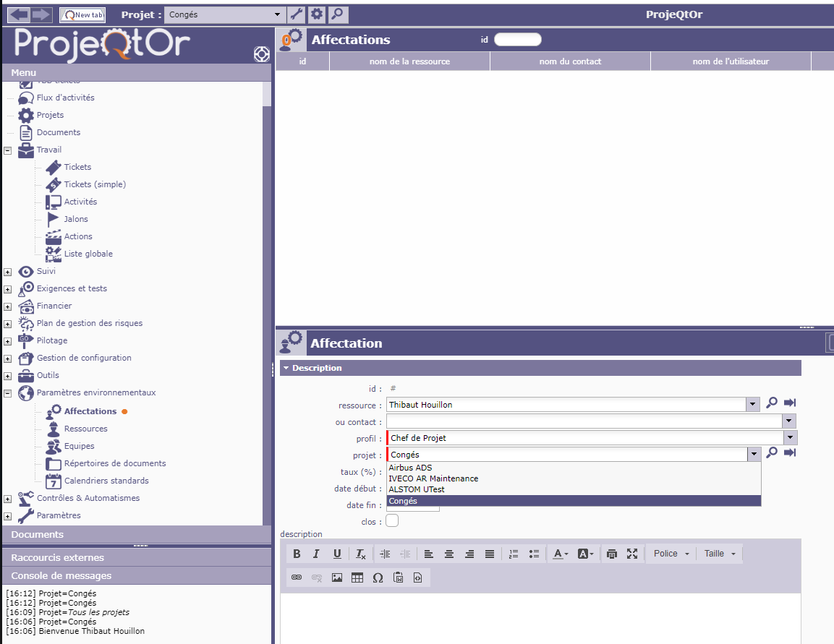Expand the Outils menu group
Viewport: 834px width, 644px height.
pos(8,376)
